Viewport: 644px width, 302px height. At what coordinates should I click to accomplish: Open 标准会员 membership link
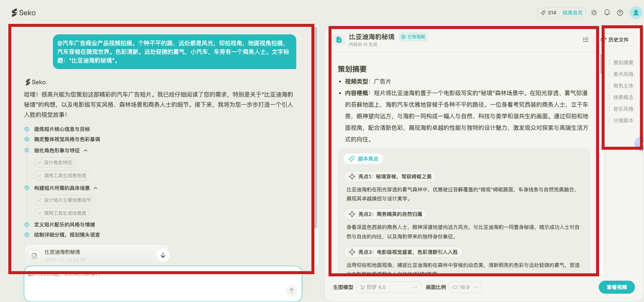pyautogui.click(x=572, y=13)
